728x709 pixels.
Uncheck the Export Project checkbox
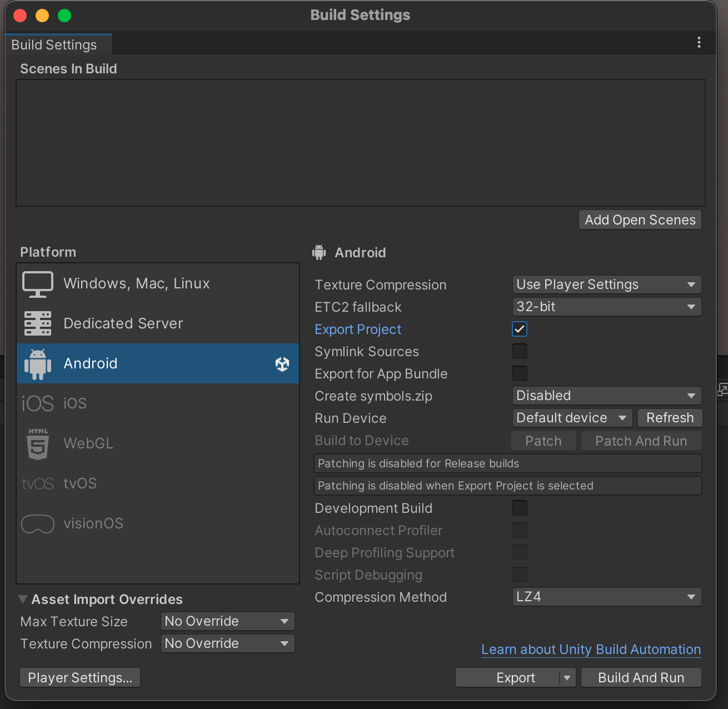(x=520, y=329)
